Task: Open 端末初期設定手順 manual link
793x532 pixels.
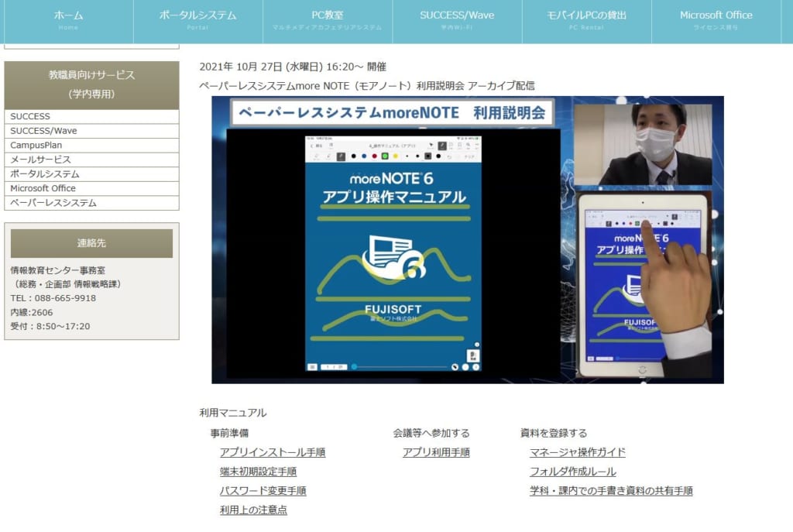Action: 258,472
